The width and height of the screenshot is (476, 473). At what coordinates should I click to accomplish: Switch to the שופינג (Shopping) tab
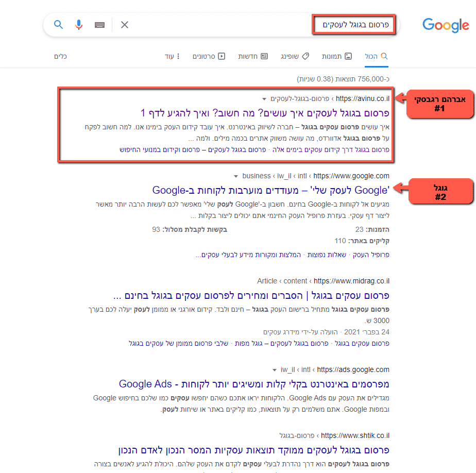tap(295, 56)
